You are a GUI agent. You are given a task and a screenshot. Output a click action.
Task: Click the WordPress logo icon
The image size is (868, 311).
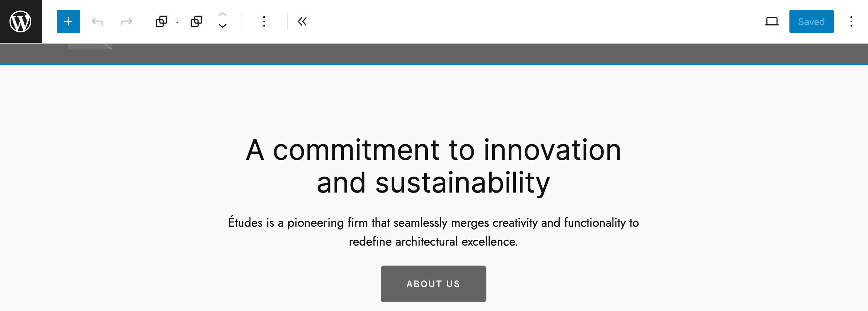click(21, 21)
